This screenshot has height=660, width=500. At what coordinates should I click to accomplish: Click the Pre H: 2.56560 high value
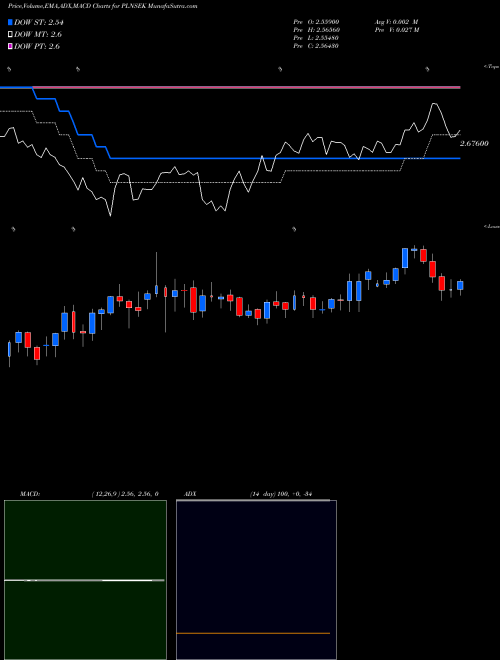pyautogui.click(x=316, y=29)
